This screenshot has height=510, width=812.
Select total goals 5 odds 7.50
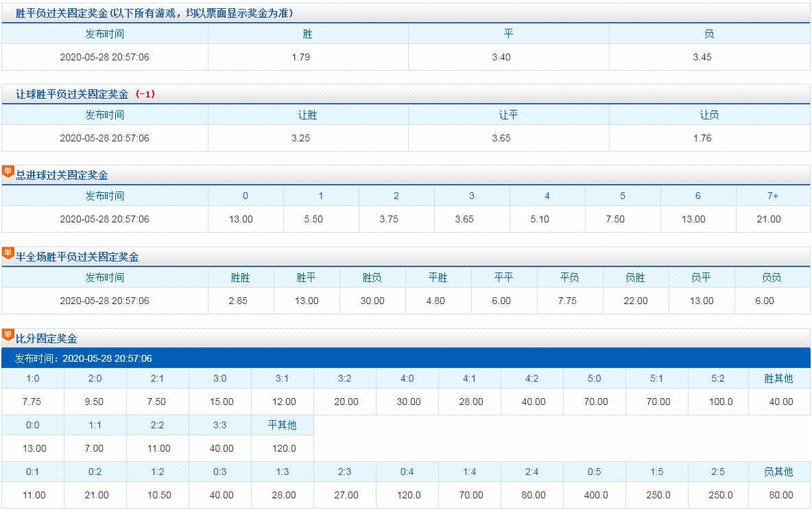point(615,219)
